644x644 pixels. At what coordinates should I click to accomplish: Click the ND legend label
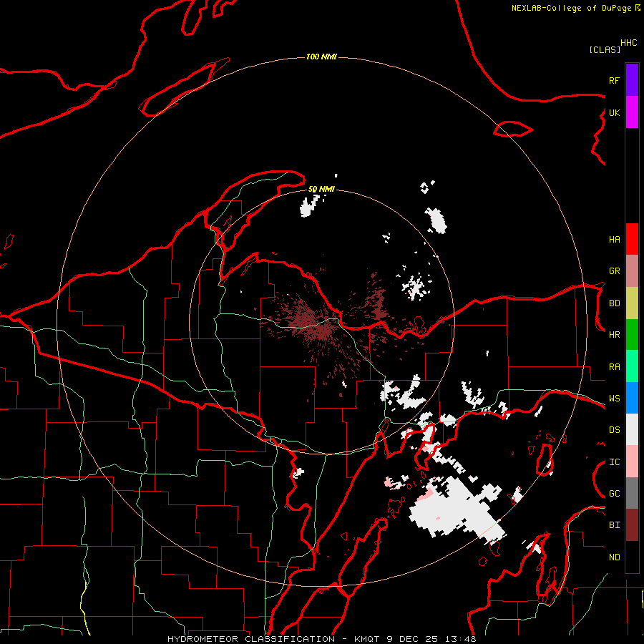[614, 557]
